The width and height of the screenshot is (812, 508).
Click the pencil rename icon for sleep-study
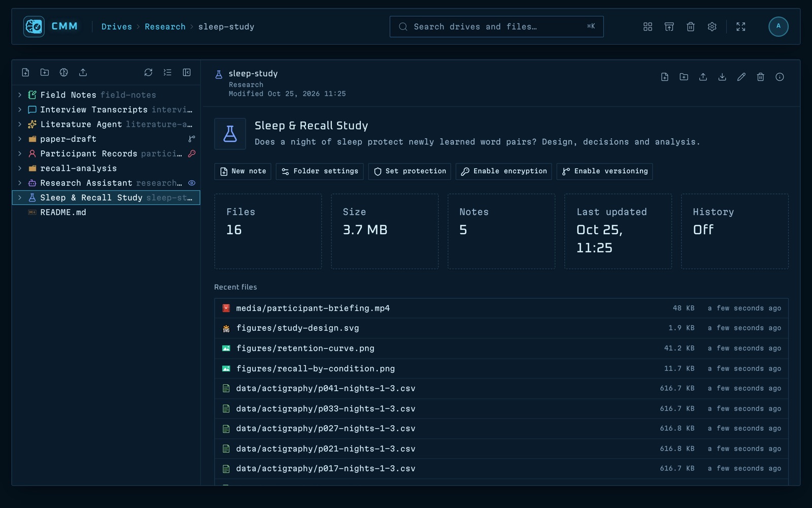click(x=741, y=77)
